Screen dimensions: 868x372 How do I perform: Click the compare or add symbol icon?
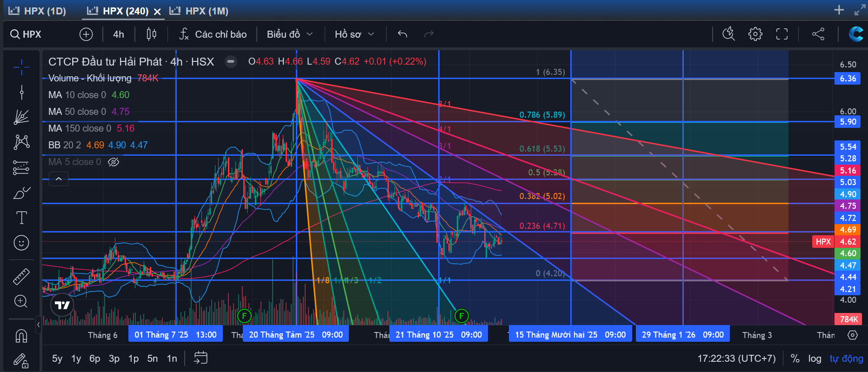tap(86, 34)
